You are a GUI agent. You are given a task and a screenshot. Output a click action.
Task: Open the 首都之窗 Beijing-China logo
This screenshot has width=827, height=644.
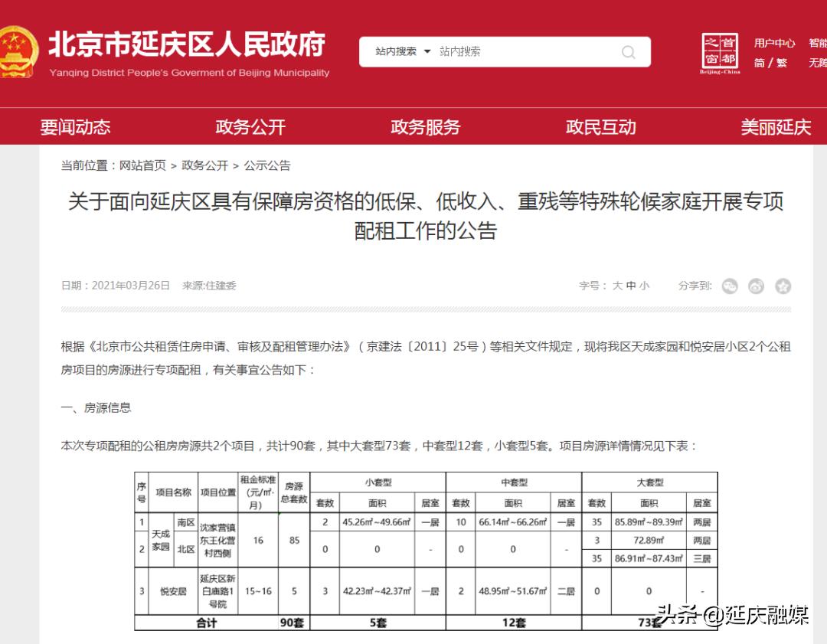pyautogui.click(x=720, y=54)
